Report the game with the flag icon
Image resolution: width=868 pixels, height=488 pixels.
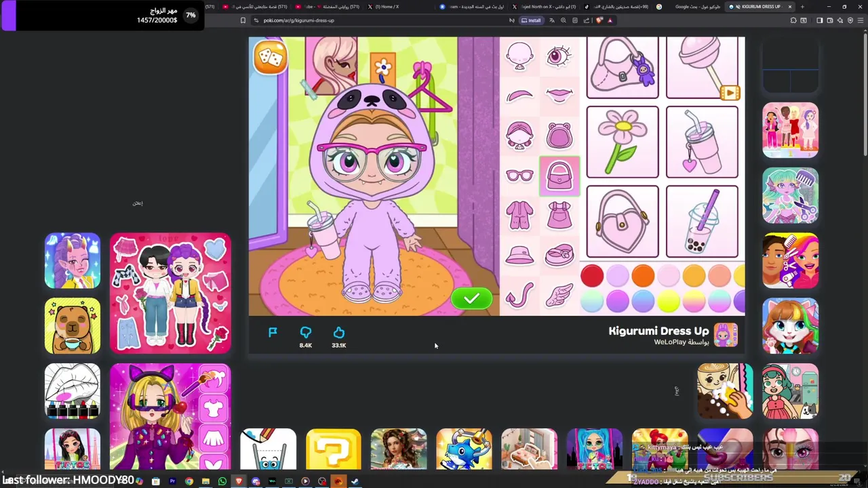(x=273, y=332)
